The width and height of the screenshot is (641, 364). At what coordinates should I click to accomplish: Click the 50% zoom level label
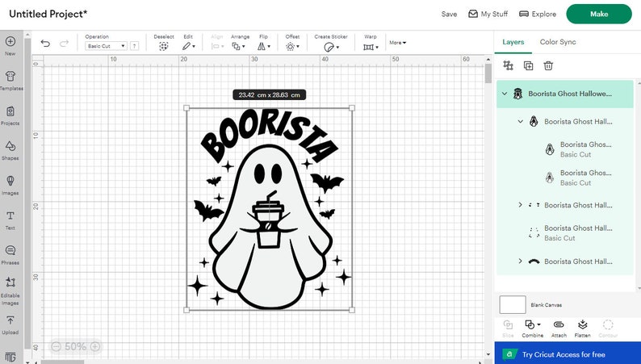(x=75, y=347)
